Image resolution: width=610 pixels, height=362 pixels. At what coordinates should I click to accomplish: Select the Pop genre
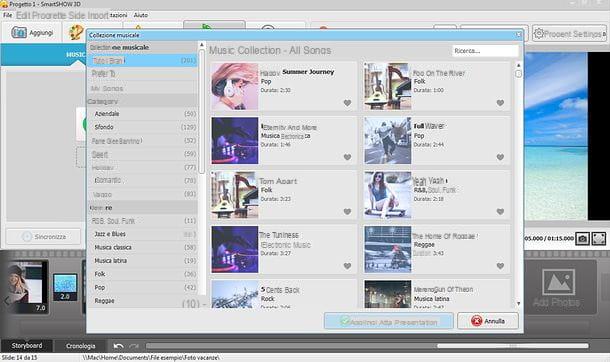pos(143,287)
